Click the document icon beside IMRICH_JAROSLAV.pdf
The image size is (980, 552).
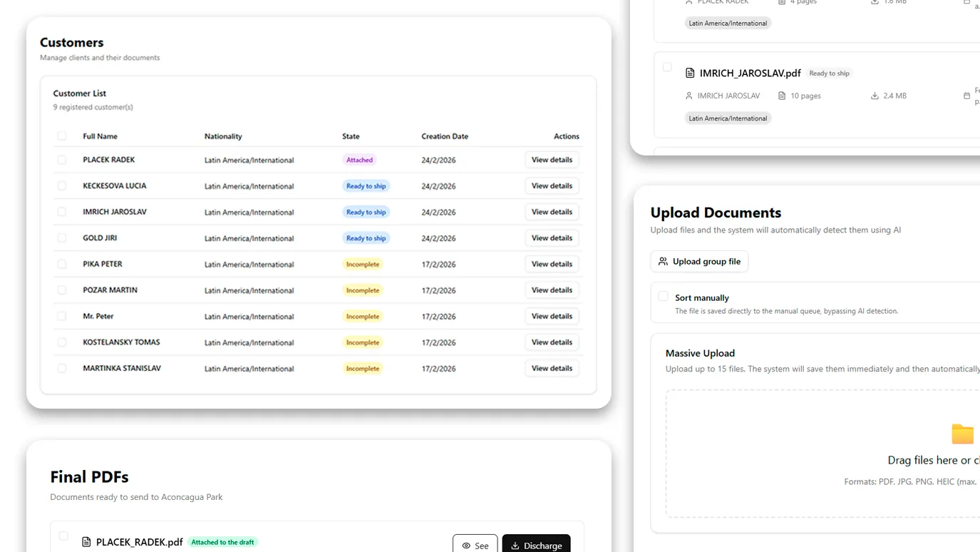coord(690,73)
